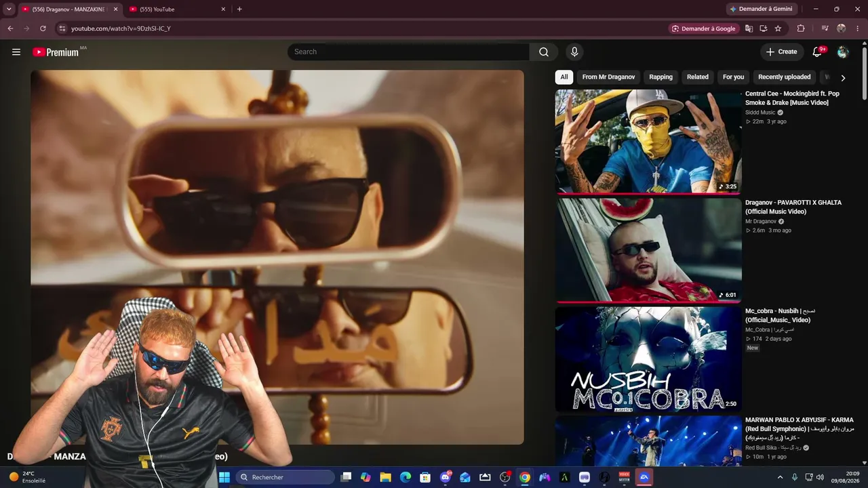Viewport: 868px width, 488px height.
Task: Open Chrome extensions puzzle icon
Action: click(801, 28)
